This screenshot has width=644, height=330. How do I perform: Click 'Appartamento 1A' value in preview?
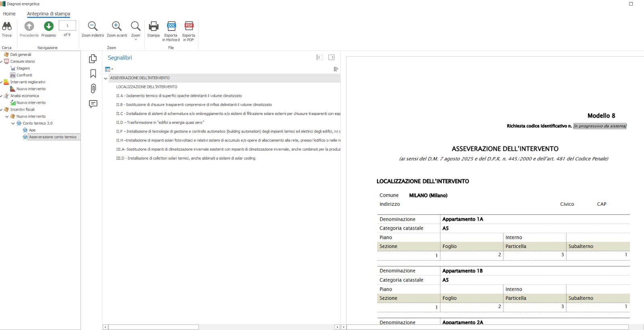click(462, 219)
